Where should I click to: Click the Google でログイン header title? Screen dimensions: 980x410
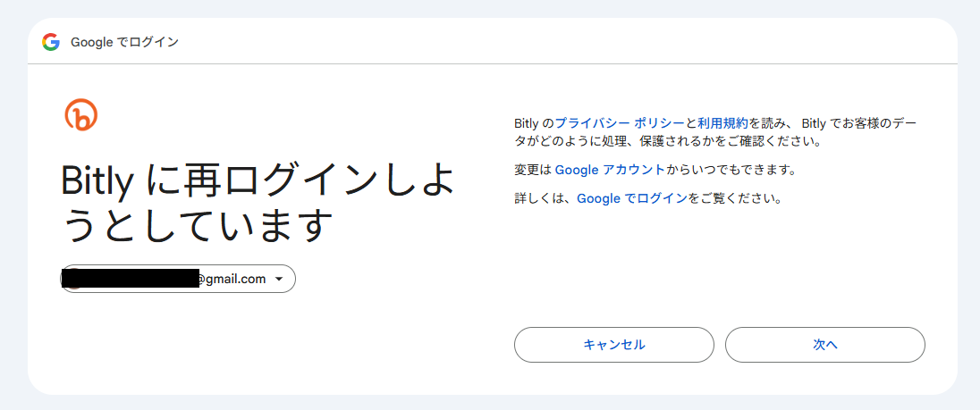pyautogui.click(x=124, y=42)
